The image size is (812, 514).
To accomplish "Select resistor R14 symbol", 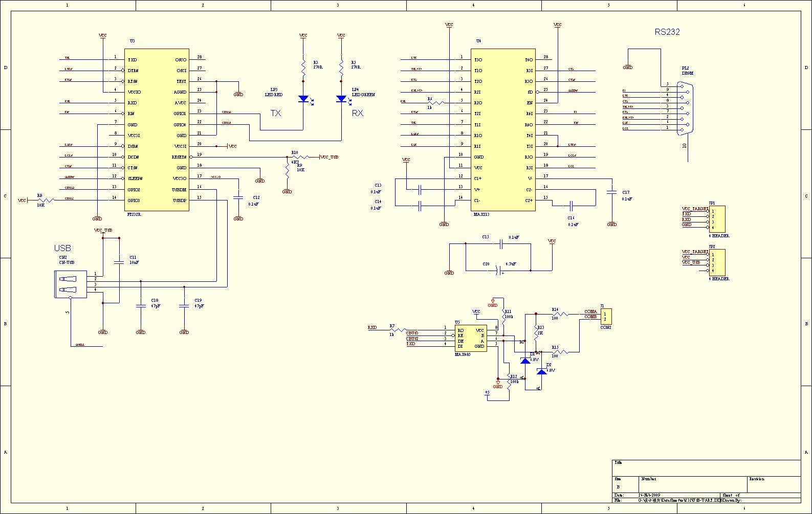I will 560,314.
